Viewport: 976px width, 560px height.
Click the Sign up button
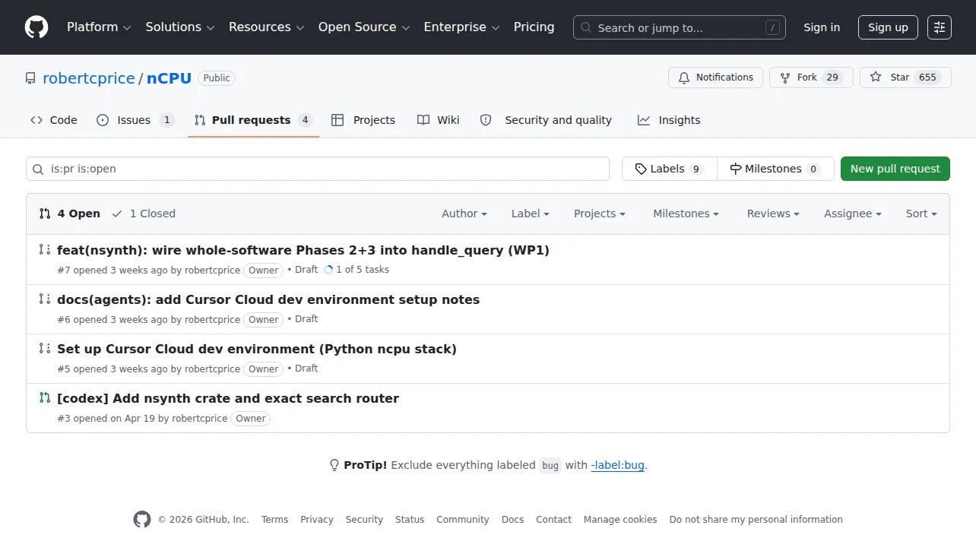pyautogui.click(x=888, y=27)
